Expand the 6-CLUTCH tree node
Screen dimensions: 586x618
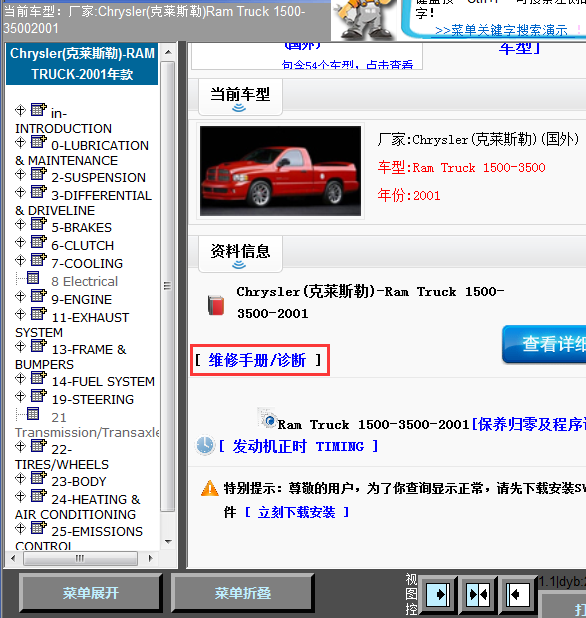(20, 242)
